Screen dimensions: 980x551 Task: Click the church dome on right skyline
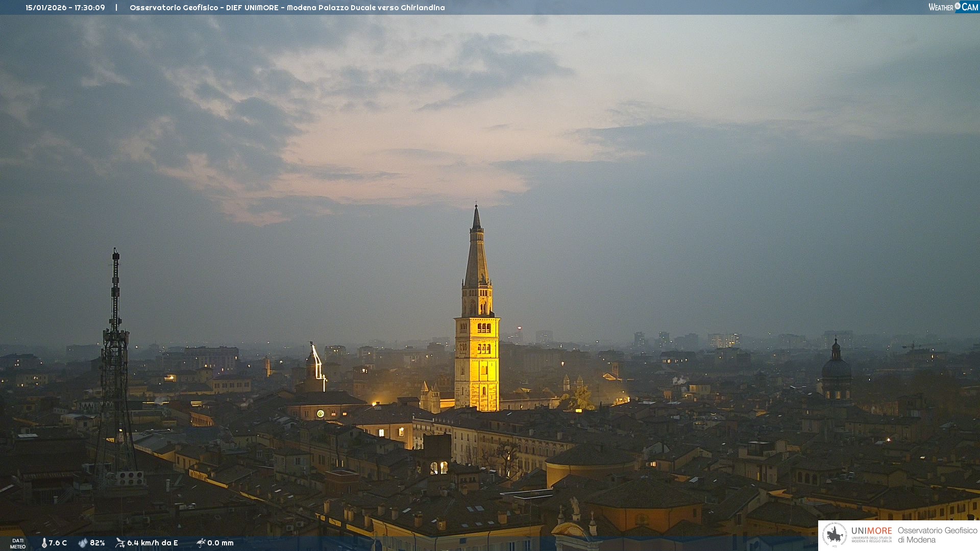click(836, 368)
